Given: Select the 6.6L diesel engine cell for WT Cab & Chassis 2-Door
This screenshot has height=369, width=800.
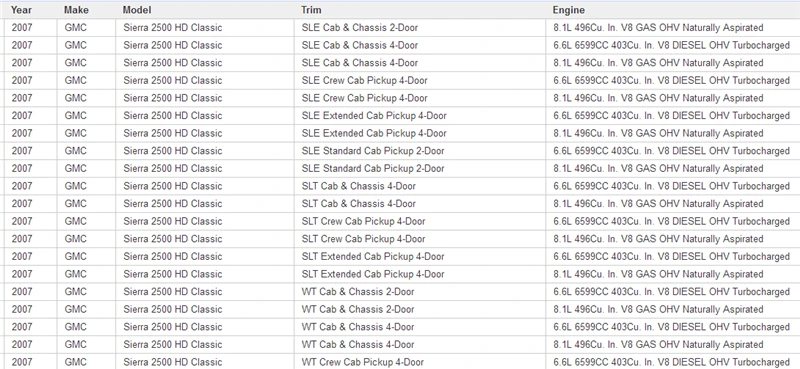Looking at the screenshot, I should [x=673, y=292].
